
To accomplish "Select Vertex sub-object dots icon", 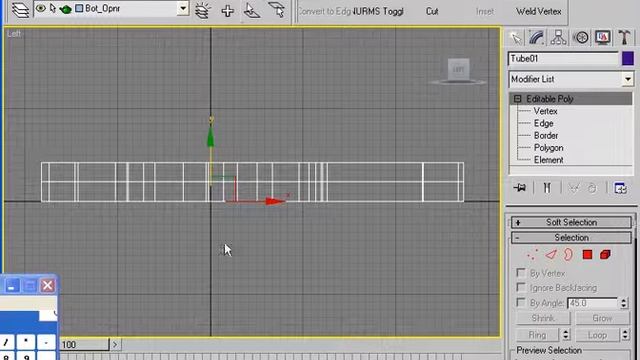I will pos(532,255).
